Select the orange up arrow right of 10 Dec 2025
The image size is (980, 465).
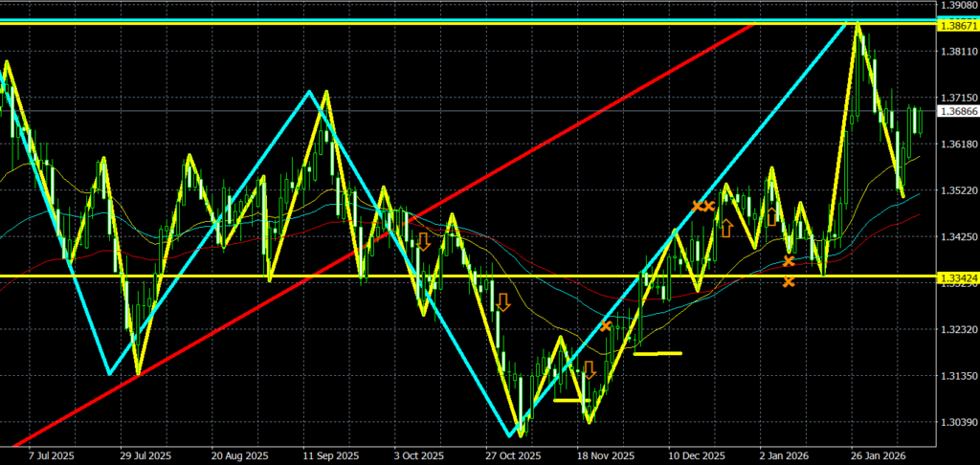click(726, 228)
